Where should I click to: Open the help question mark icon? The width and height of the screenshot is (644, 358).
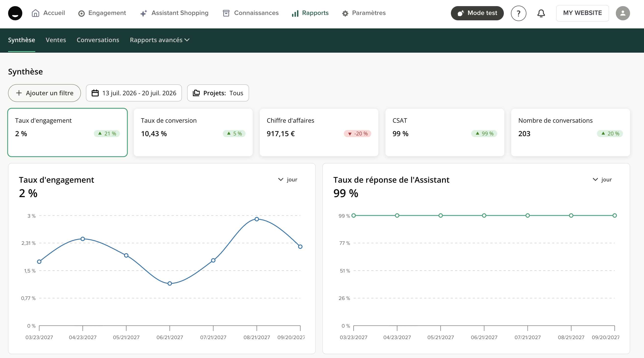click(518, 13)
